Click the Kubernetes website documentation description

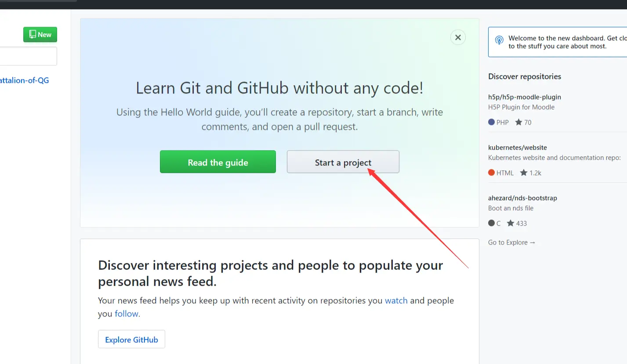[554, 158]
